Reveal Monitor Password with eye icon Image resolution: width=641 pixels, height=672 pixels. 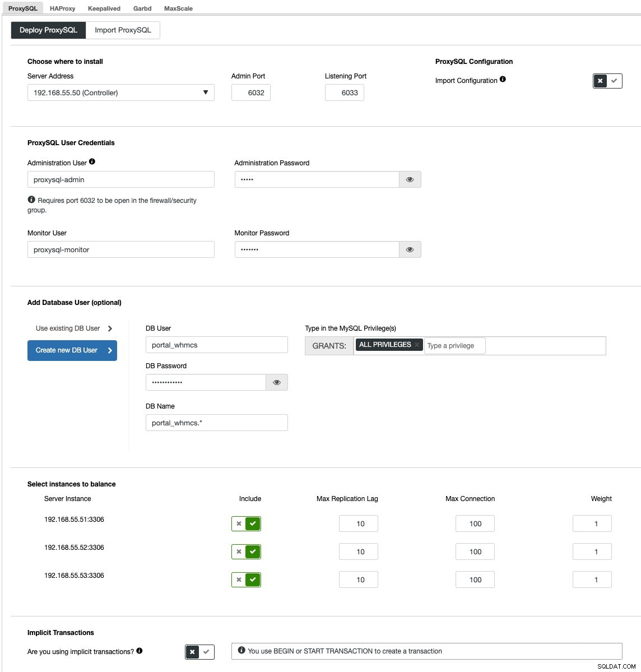pyautogui.click(x=410, y=249)
